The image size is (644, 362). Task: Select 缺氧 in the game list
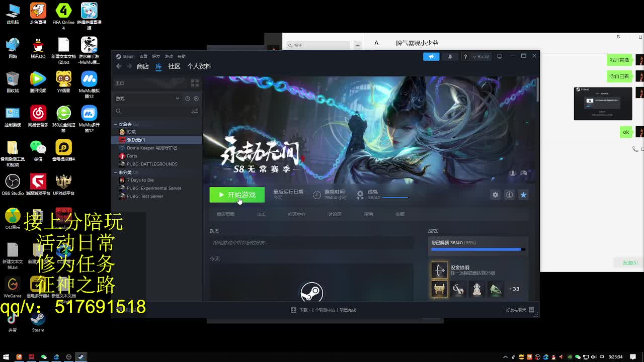coord(157,132)
